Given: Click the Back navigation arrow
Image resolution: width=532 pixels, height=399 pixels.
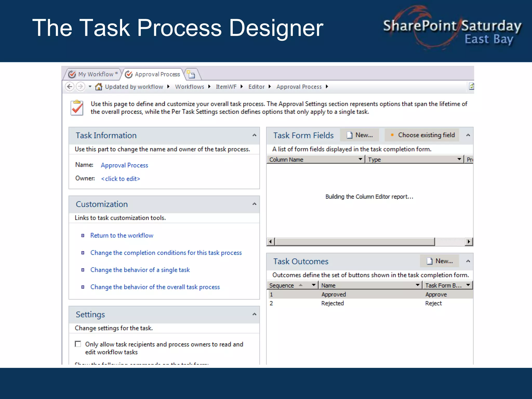Looking at the screenshot, I should click(x=70, y=87).
